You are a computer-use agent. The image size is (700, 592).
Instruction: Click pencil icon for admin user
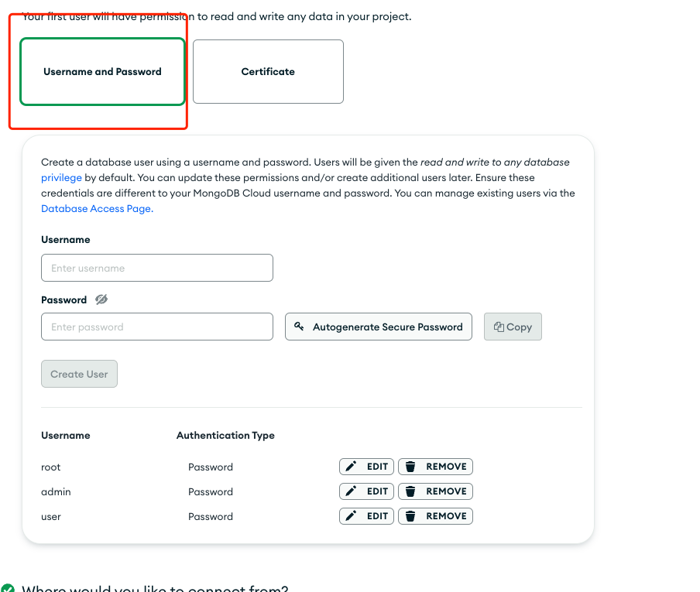(352, 491)
